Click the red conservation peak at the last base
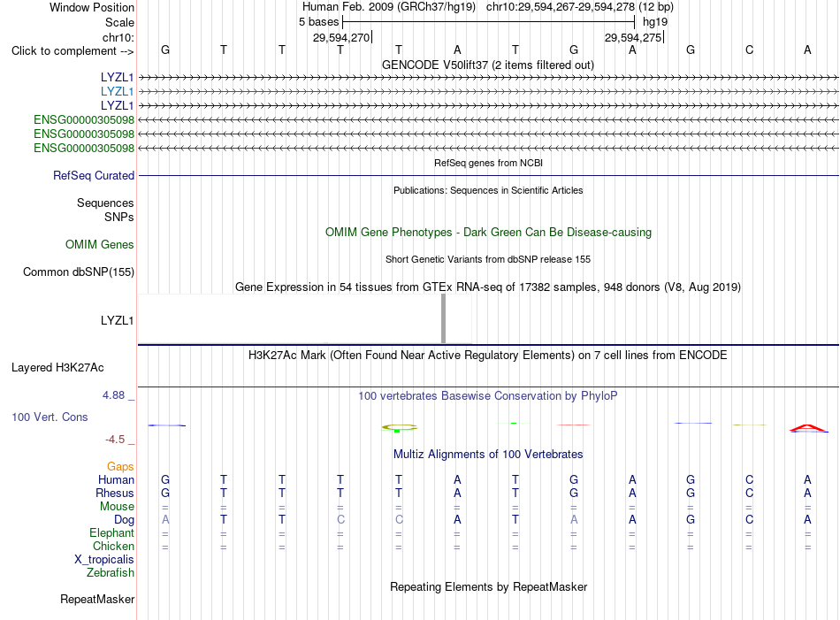 [808, 427]
